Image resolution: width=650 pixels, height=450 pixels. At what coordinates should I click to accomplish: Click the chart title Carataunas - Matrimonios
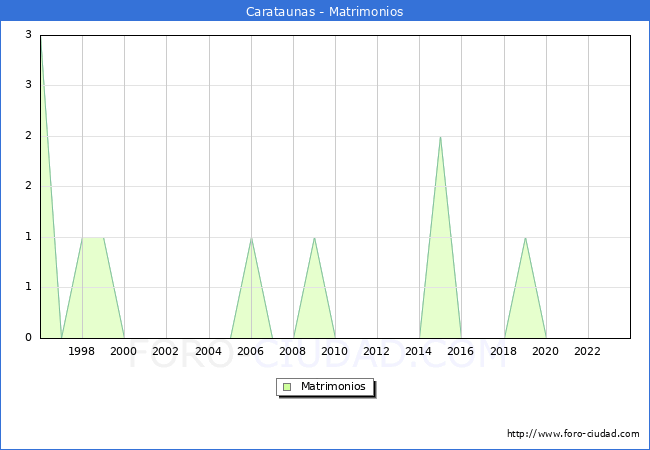tap(325, 12)
